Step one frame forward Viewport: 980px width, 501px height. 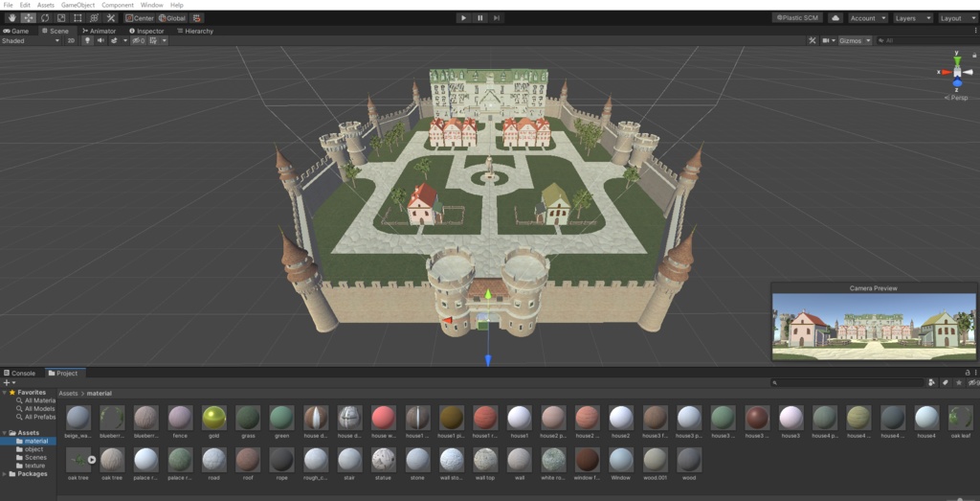pos(497,18)
